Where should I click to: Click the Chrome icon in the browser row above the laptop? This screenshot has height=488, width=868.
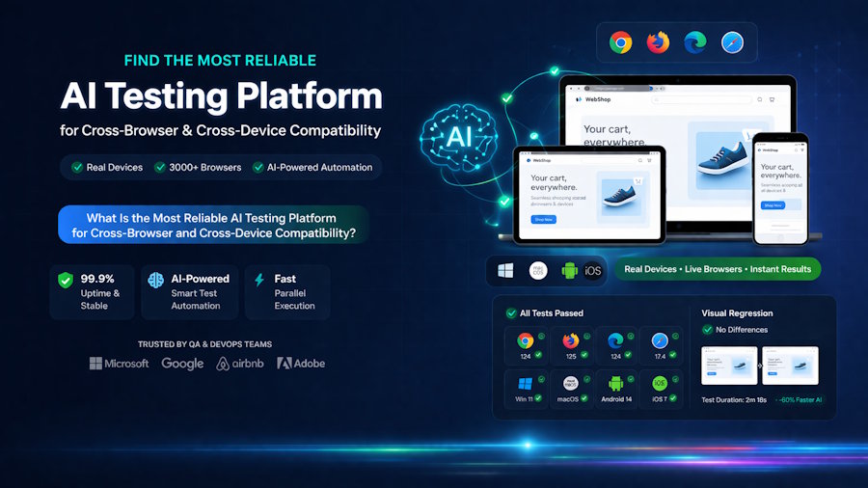pos(620,42)
